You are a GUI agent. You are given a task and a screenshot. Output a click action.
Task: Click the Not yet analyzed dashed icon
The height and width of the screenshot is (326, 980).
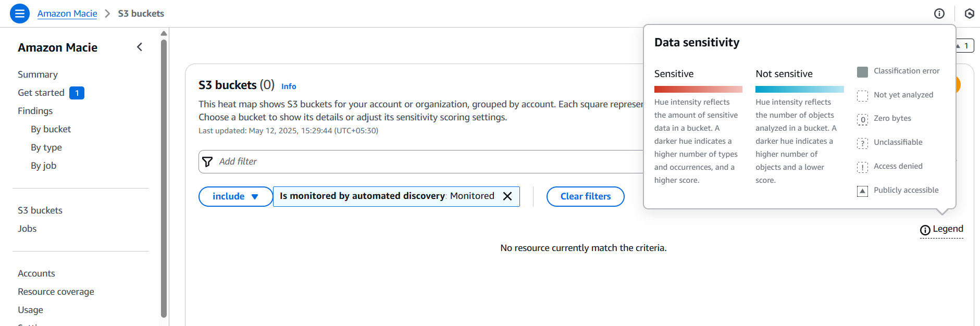tap(863, 96)
